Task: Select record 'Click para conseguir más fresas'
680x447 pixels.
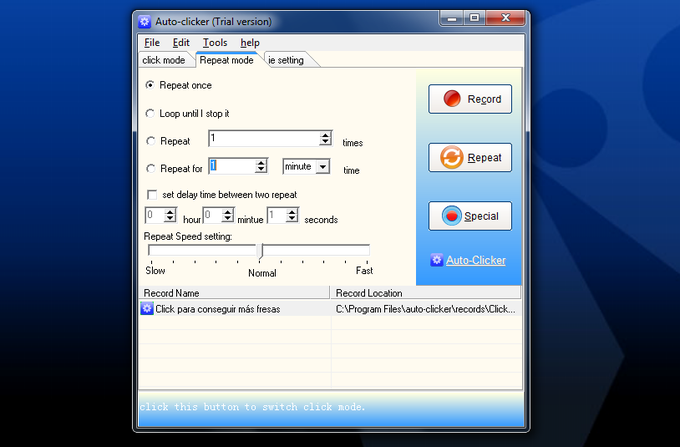Action: [218, 309]
